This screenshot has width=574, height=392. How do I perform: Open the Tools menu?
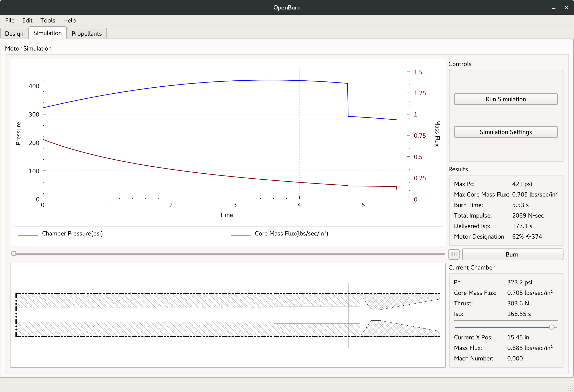pyautogui.click(x=48, y=20)
